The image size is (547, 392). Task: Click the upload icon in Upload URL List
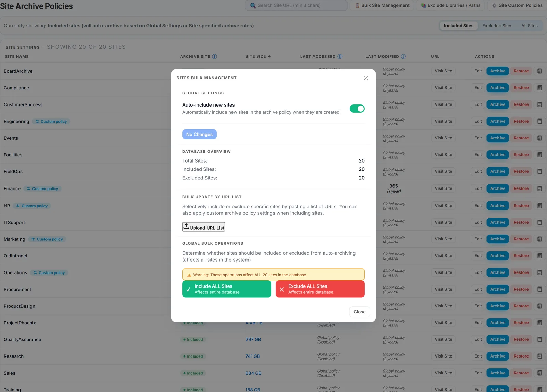(186, 226)
